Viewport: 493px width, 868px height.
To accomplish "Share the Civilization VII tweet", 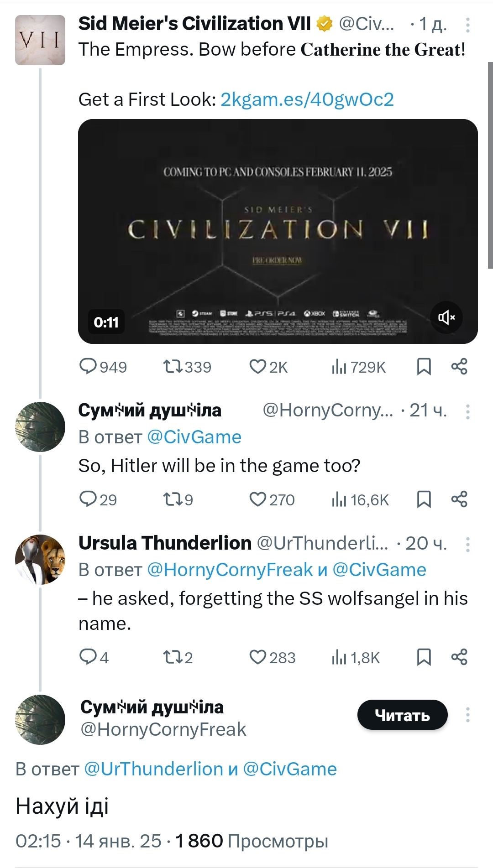I will 459,367.
